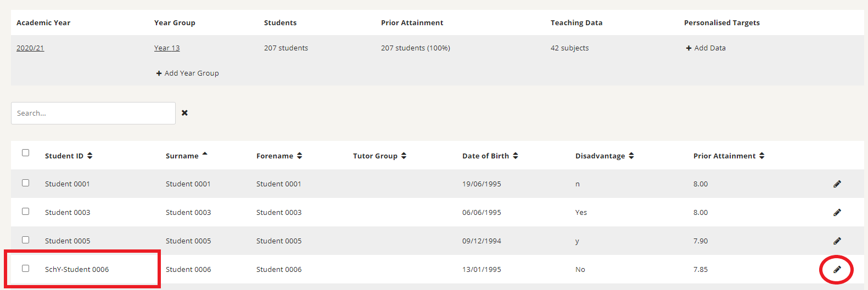Sort by Date of Birth column
Image resolution: width=868 pixels, height=290 pixels.
(490, 156)
